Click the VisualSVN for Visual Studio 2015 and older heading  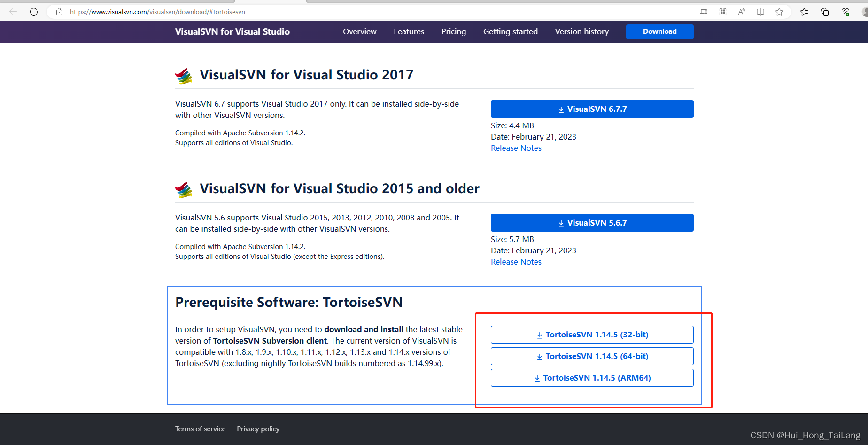click(x=340, y=188)
